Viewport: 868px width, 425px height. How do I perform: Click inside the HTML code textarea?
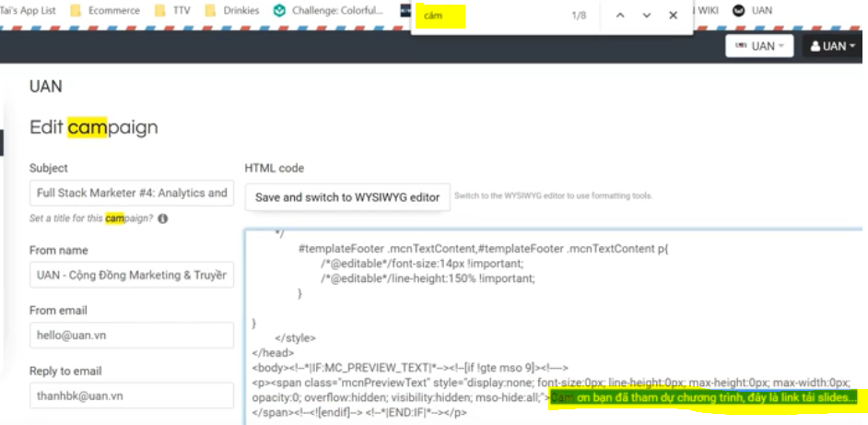[554, 327]
